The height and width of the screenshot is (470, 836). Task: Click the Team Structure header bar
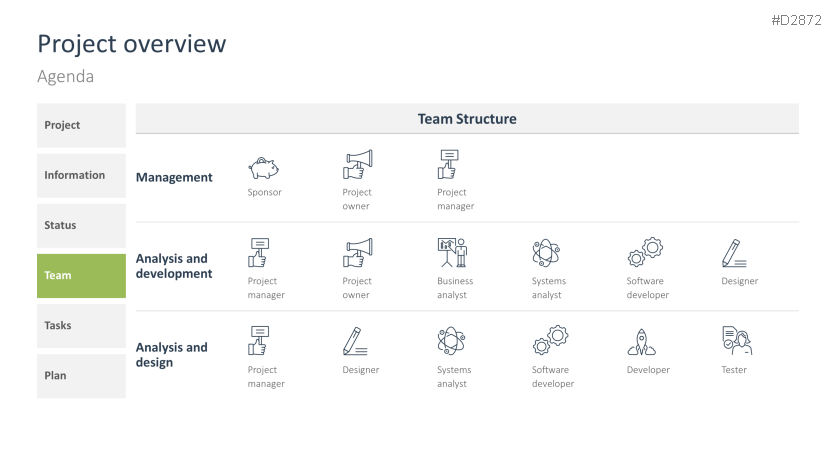(467, 119)
